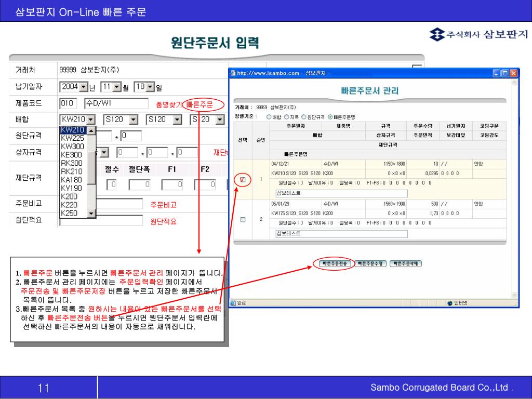
Task: Choose KW300 in the open list
Action: (73, 147)
